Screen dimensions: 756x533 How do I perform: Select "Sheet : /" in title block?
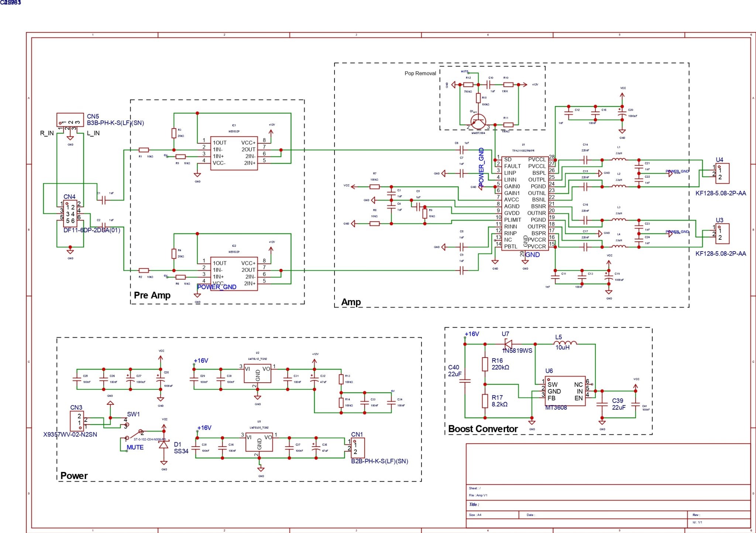[475, 488]
